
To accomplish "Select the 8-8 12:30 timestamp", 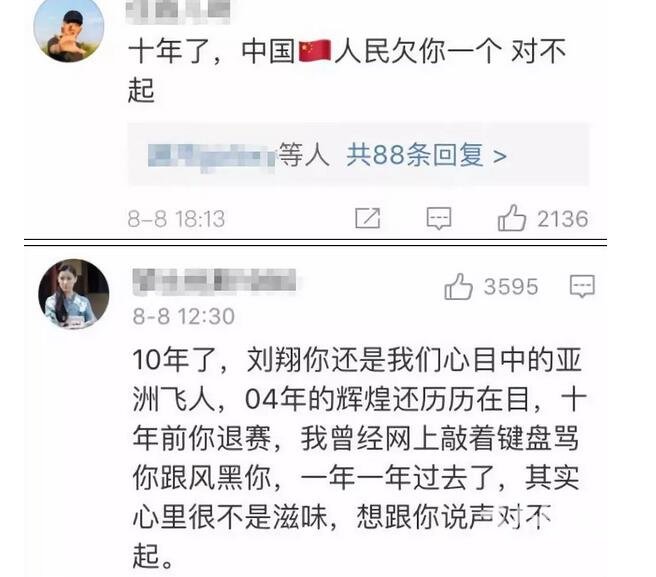I will [184, 316].
